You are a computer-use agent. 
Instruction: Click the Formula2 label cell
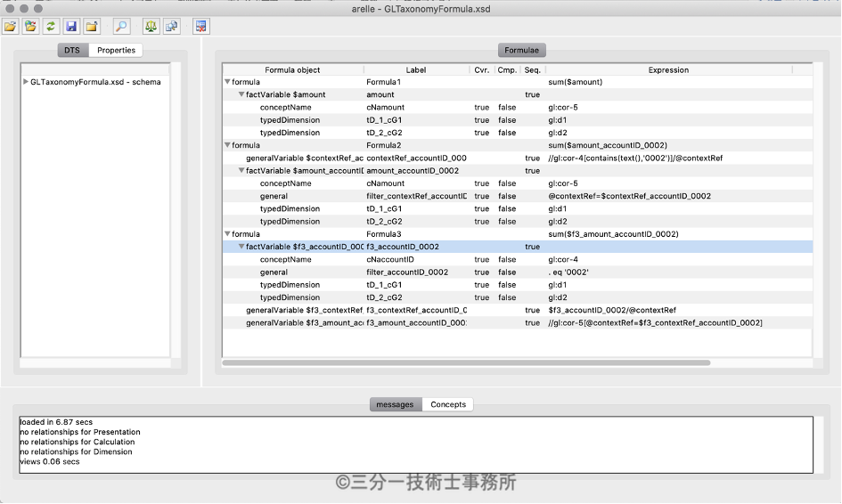tap(384, 145)
